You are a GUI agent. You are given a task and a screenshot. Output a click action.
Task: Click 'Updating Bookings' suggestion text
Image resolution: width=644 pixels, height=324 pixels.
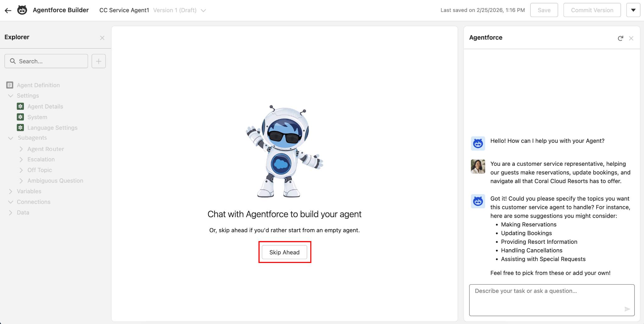click(x=526, y=233)
